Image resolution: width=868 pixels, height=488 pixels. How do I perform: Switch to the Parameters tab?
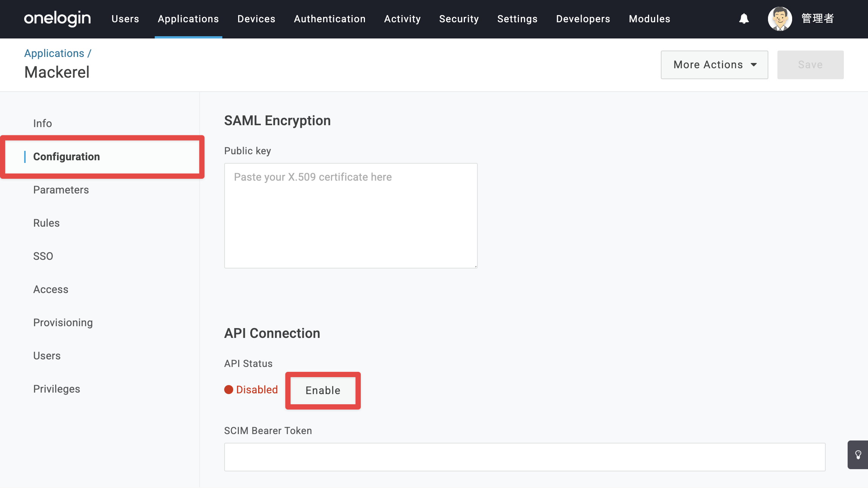pos(61,190)
